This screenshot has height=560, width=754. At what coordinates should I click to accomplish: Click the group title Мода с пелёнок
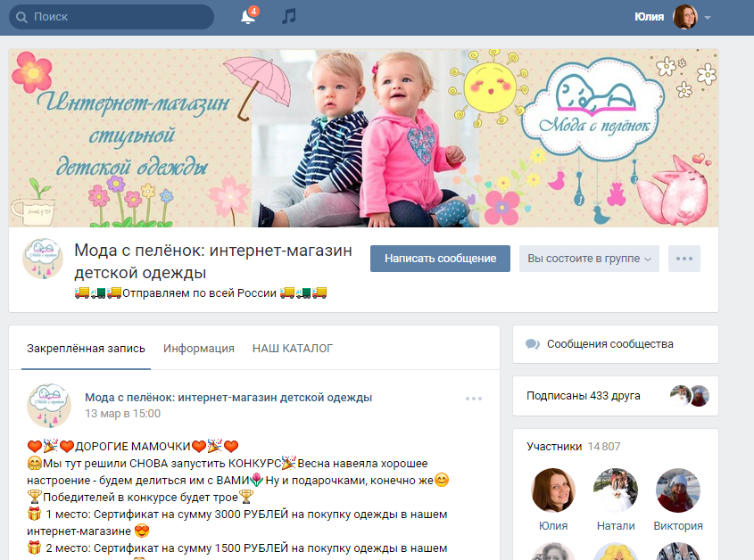[x=213, y=261]
